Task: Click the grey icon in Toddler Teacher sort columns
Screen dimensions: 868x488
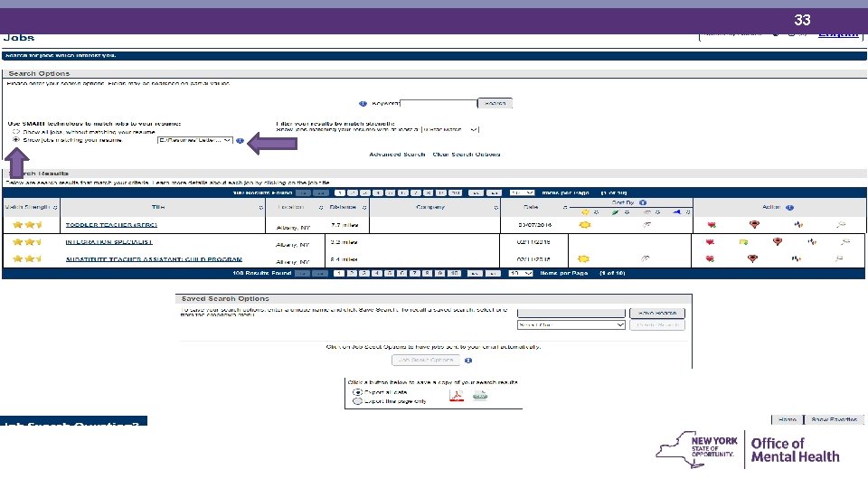Action: tap(646, 225)
